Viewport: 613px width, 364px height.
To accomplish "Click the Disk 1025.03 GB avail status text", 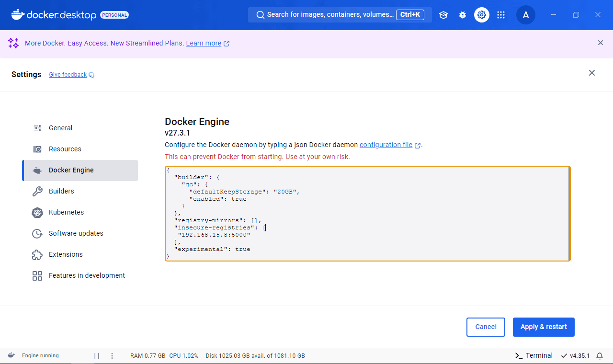I will pos(255,356).
